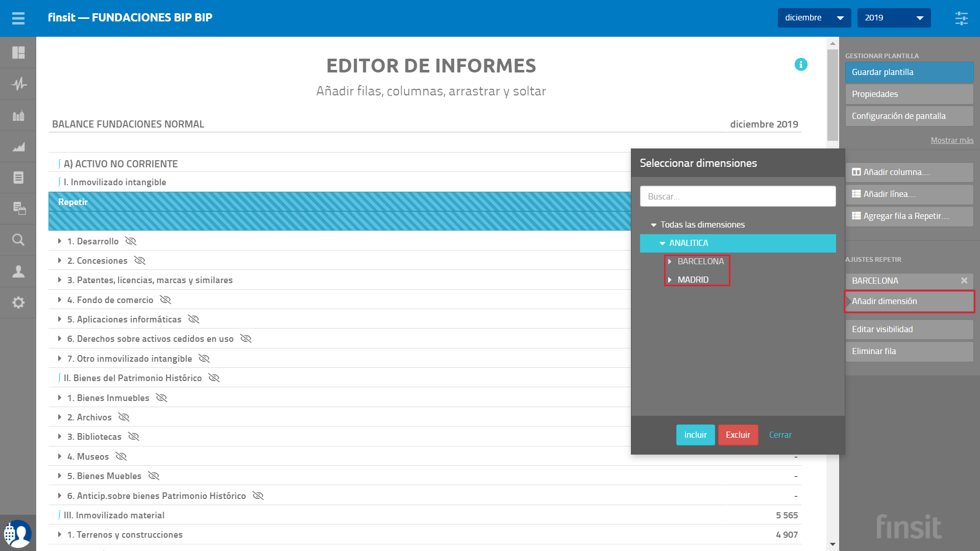980x551 pixels.
Task: Remove BARCELONA dimension with X icon
Action: click(964, 281)
